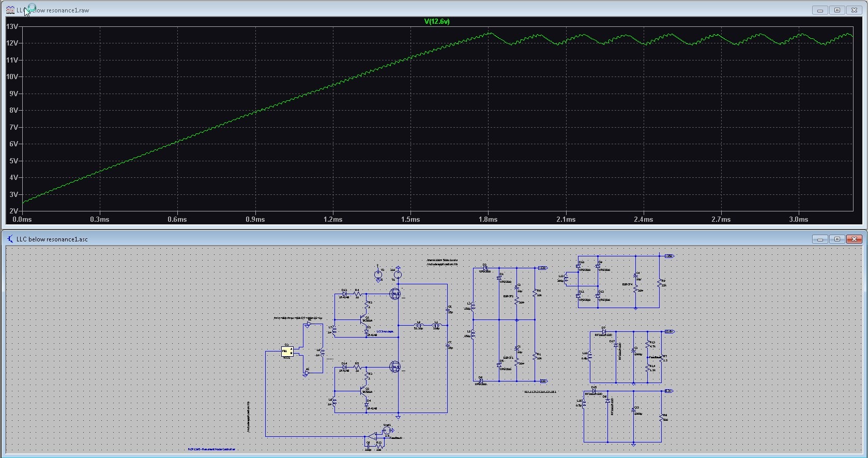Click the K1 coupling statement text

pyautogui.click(x=540, y=392)
